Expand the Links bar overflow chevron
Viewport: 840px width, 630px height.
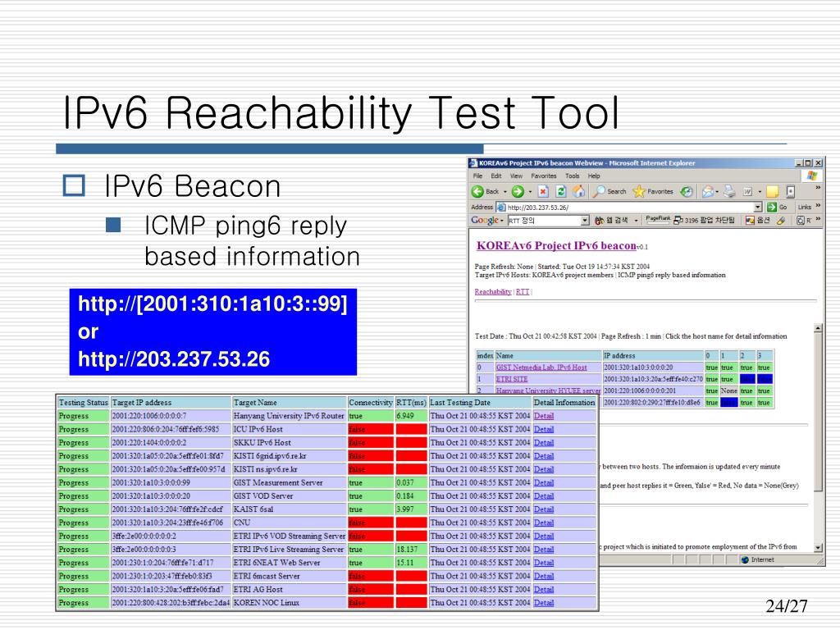(818, 205)
